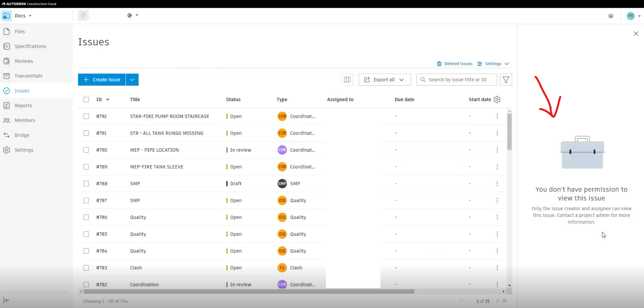Image resolution: width=644 pixels, height=308 pixels.
Task: Open the issues filter funnel icon
Action: pos(506,80)
